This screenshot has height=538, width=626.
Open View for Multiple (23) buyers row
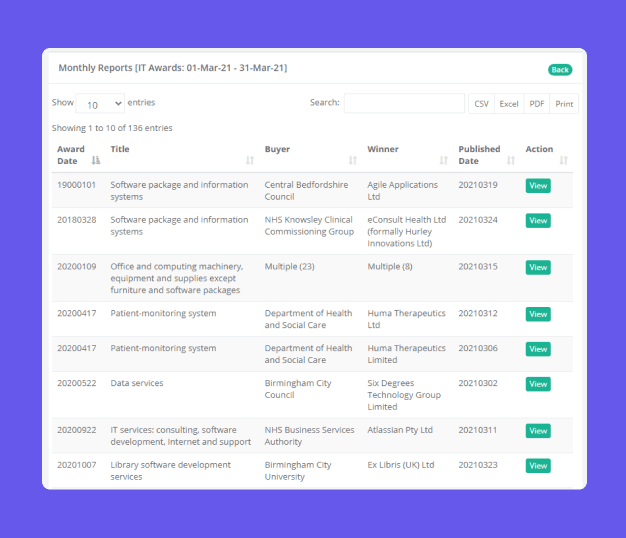click(538, 268)
